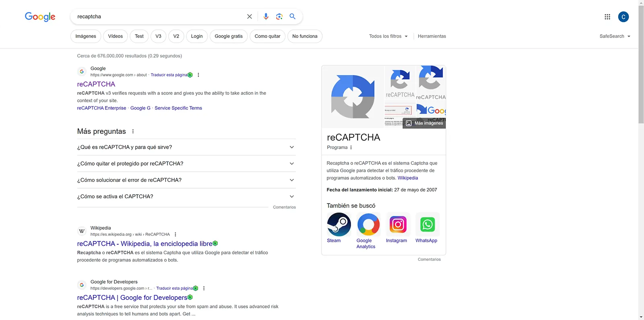
Task: Open Google Lens image search icon
Action: click(279, 17)
